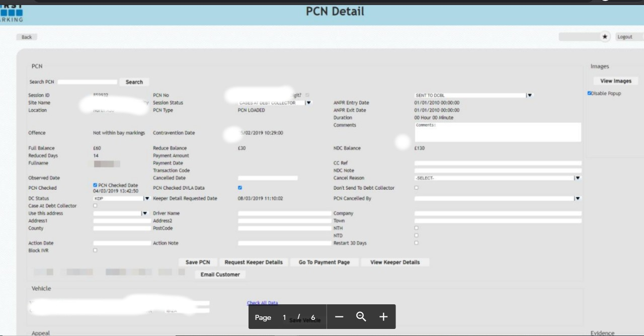Click the Back button
Screen dimensions: 644x336
(27, 37)
